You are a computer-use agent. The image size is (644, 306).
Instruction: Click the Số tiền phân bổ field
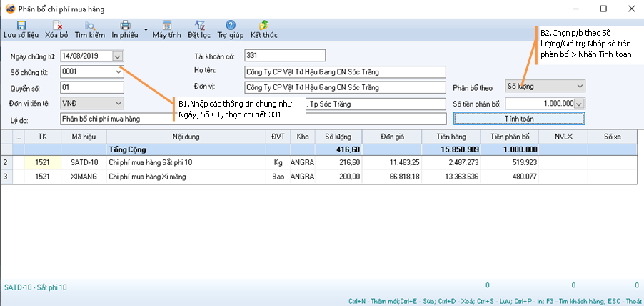coord(539,103)
